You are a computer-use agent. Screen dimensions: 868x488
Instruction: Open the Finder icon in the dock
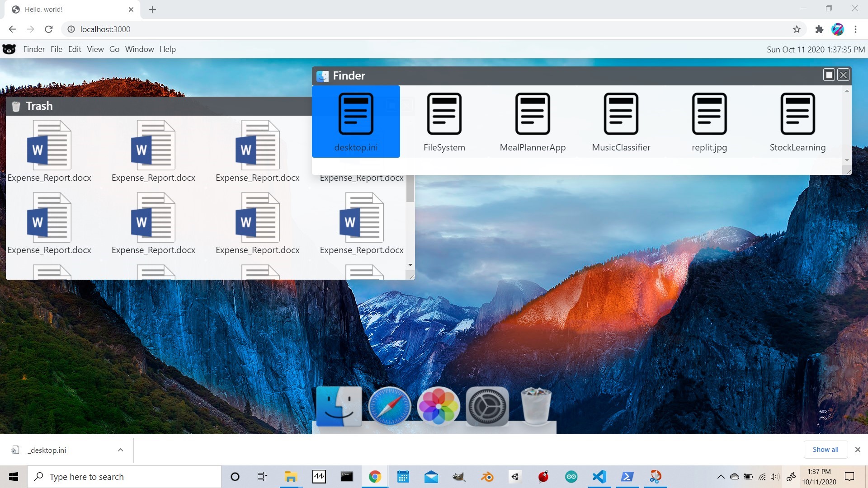point(339,406)
